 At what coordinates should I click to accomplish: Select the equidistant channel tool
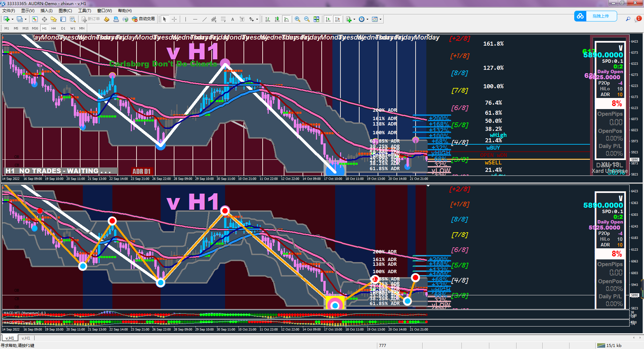click(x=214, y=19)
